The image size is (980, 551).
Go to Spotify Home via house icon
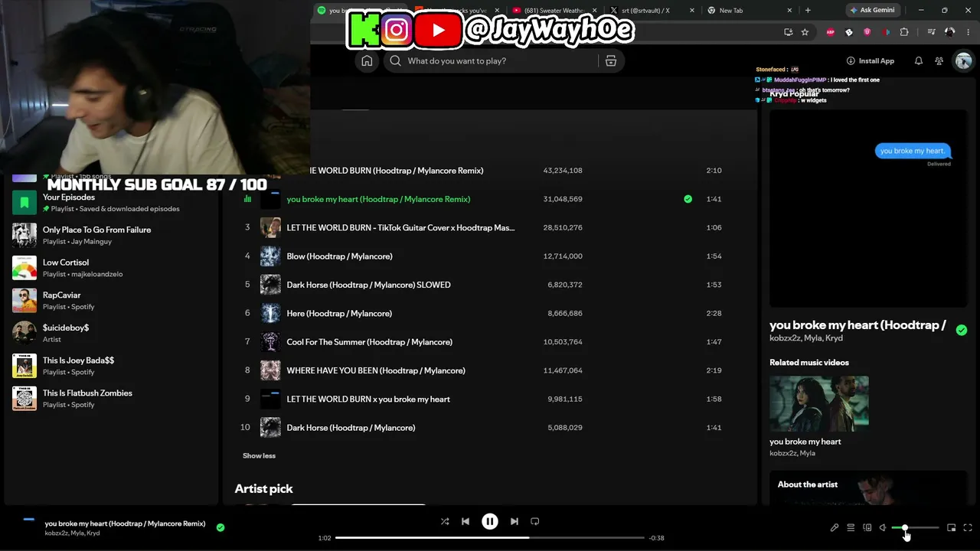367,61
